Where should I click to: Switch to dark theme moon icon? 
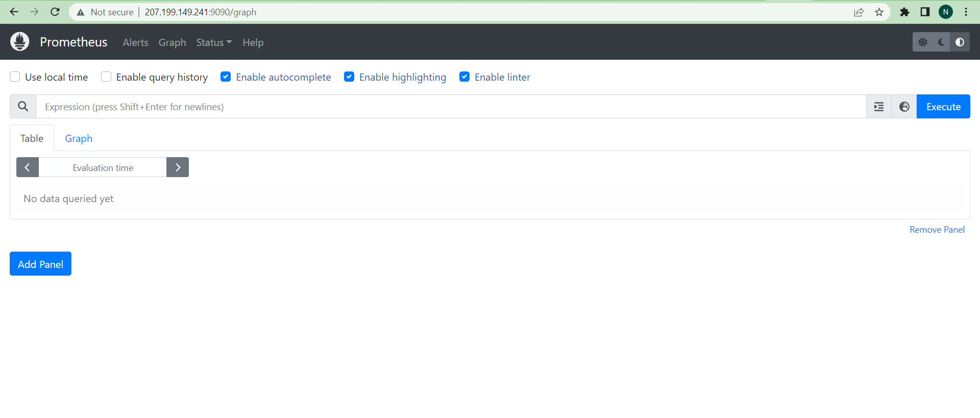941,42
